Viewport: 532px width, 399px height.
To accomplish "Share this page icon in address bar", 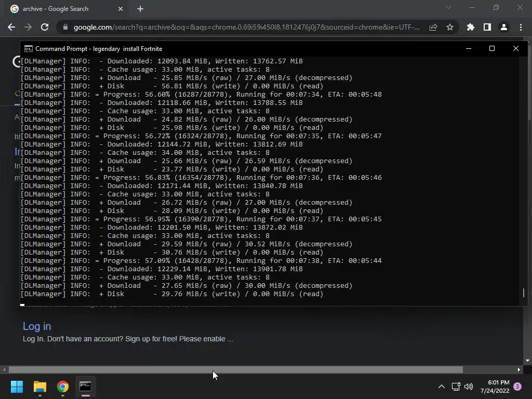I will point(433,27).
